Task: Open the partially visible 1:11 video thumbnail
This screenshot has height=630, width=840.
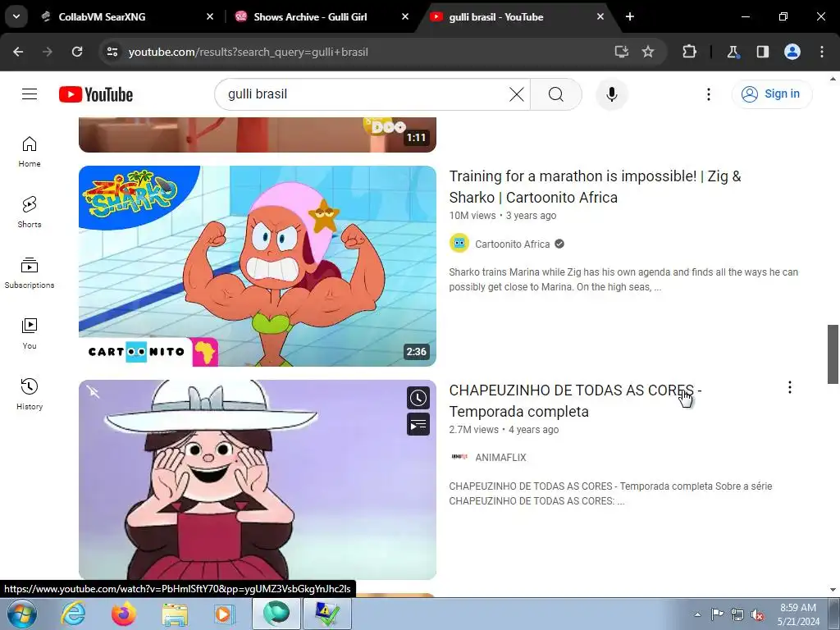Action: 257,135
